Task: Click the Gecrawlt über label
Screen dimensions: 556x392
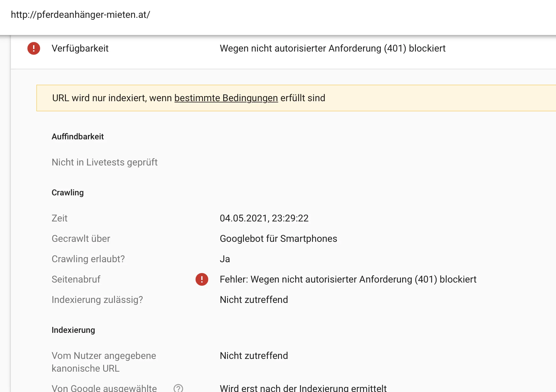Action: coord(81,239)
